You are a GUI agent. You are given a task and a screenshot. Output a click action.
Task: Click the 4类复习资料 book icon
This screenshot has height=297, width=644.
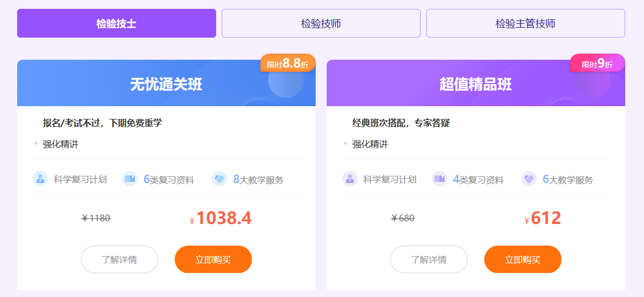pos(439,179)
